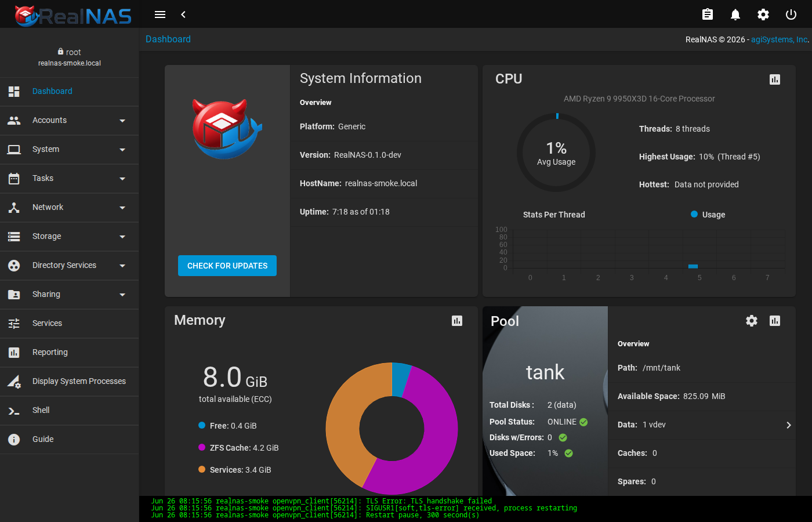812x522 pixels.
Task: Click the RealNAS devil logo image
Action: coord(227,129)
